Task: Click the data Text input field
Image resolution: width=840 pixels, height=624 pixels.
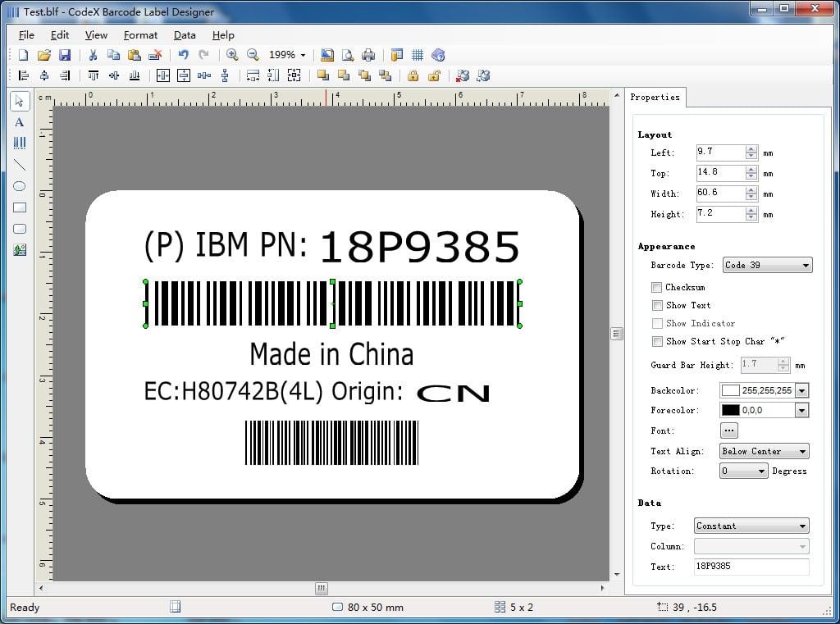Action: pyautogui.click(x=751, y=567)
